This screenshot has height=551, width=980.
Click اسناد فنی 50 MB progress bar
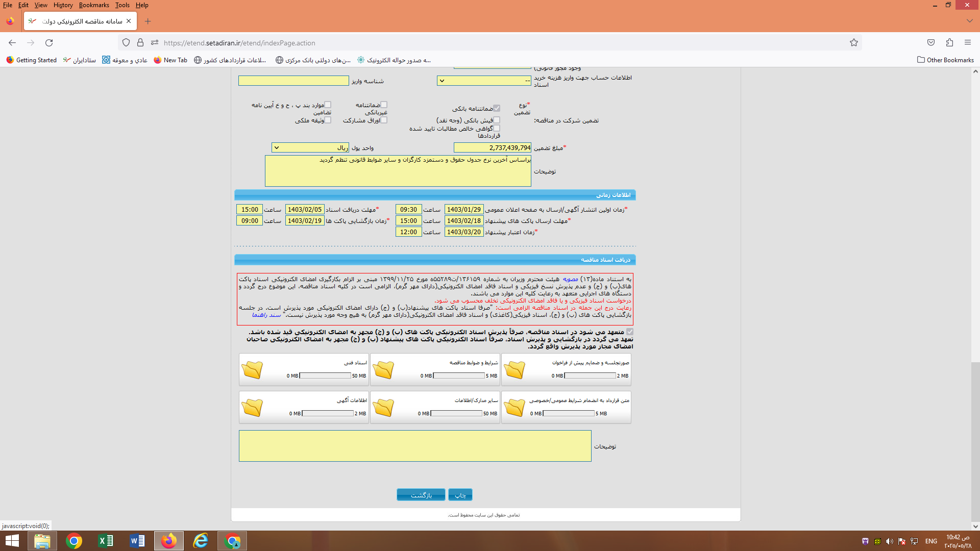tap(325, 375)
